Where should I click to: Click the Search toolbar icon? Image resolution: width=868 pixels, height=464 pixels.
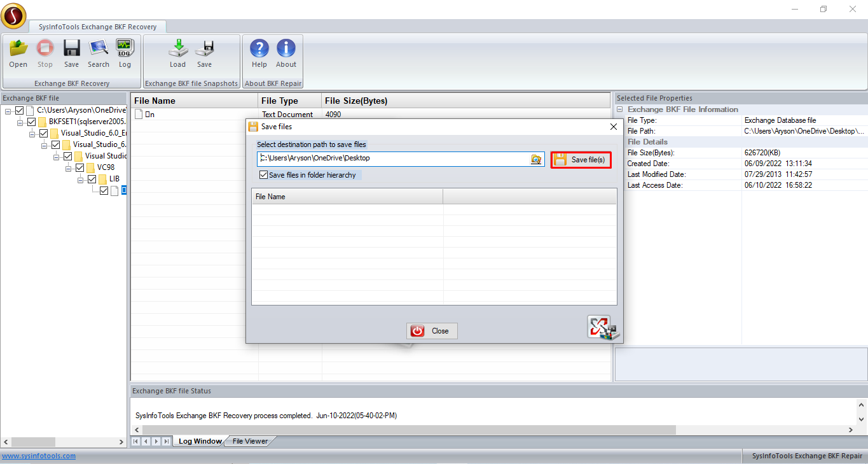(99, 50)
